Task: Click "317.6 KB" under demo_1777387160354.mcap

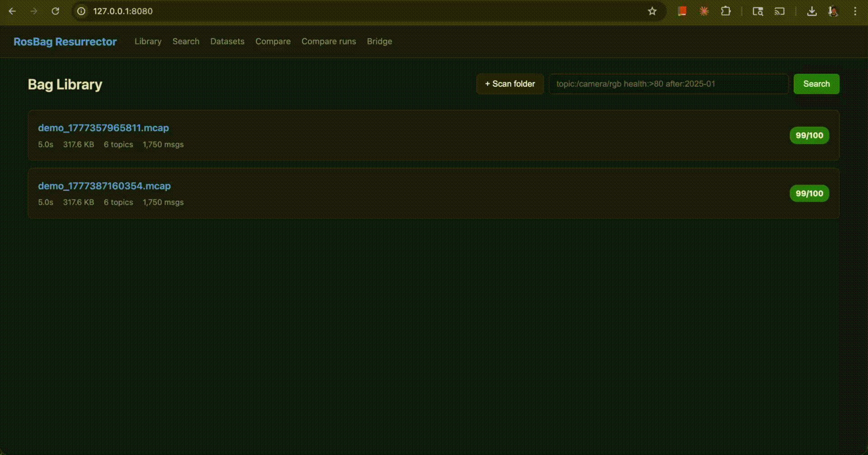Action: [79, 202]
